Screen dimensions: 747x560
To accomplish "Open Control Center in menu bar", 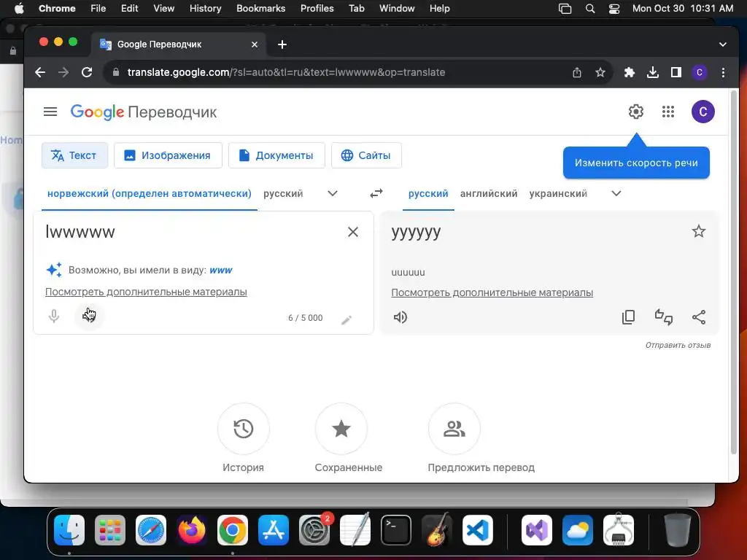I will tap(614, 9).
